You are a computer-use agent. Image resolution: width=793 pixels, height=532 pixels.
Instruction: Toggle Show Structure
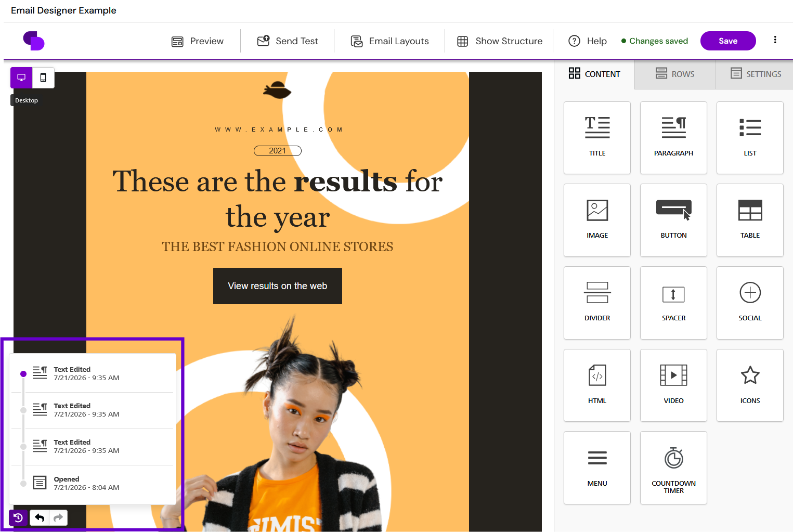click(x=500, y=41)
